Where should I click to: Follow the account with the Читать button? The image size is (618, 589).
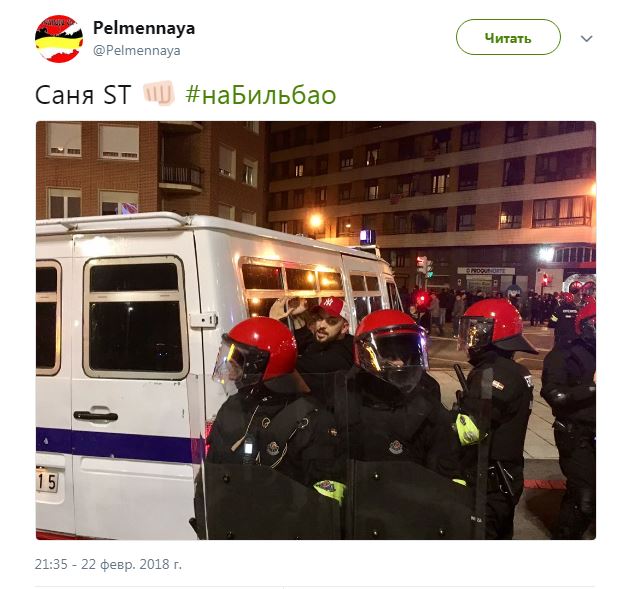[508, 38]
